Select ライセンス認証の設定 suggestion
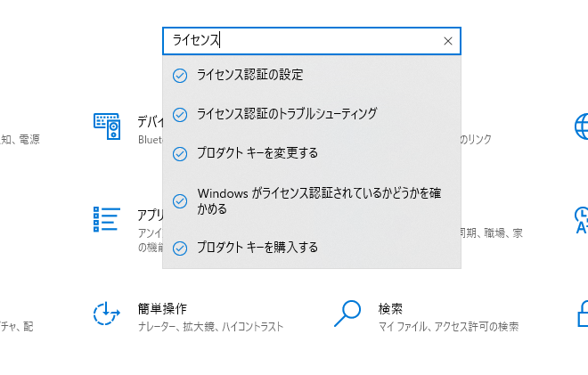Screen dimensions: 588x375 pyautogui.click(x=312, y=76)
